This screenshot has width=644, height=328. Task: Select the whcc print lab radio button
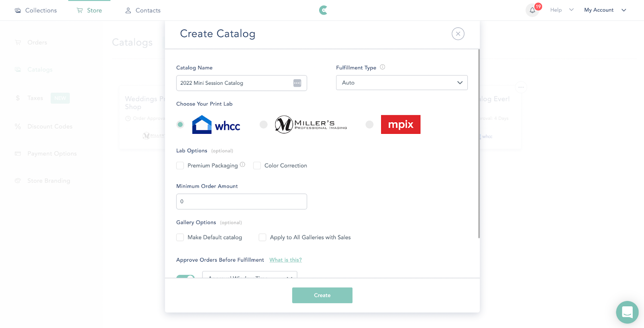pyautogui.click(x=180, y=125)
